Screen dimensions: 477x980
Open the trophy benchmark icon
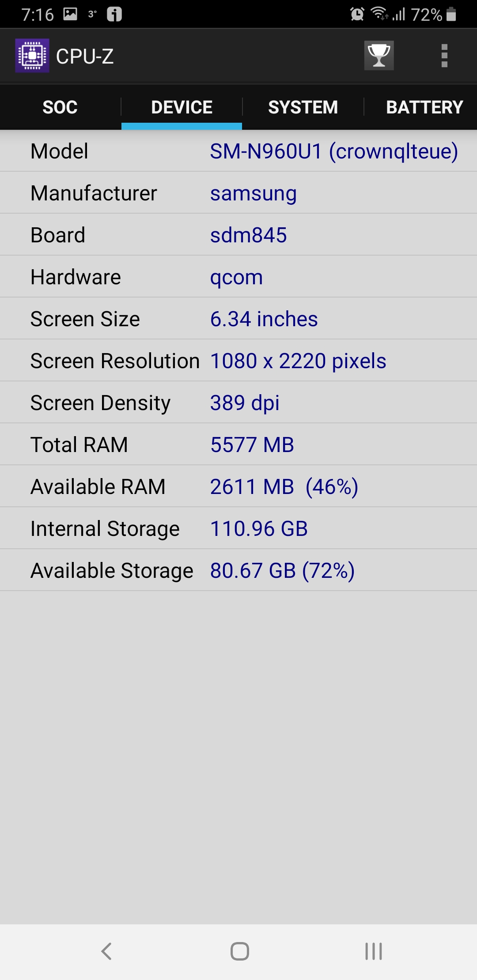coord(379,56)
